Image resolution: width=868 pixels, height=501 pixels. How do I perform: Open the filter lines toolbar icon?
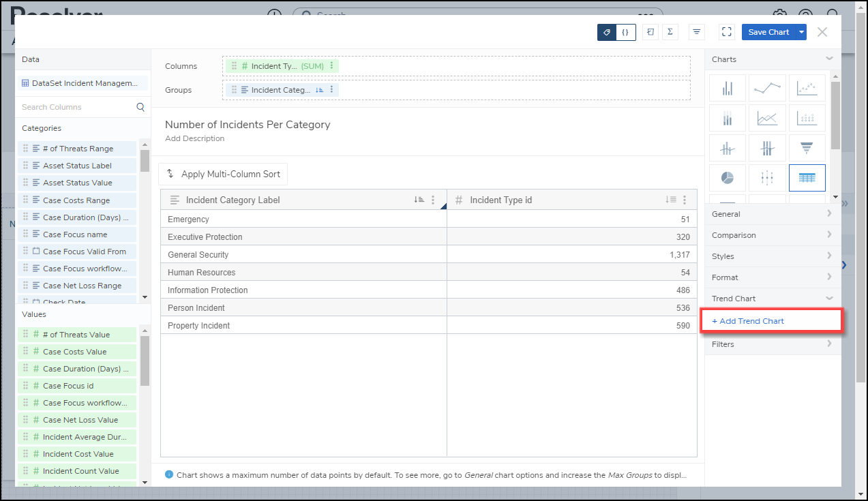click(696, 32)
